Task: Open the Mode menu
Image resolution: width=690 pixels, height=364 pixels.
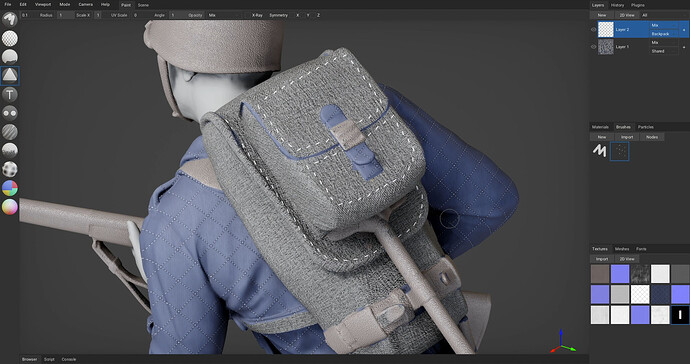Action: [65, 4]
